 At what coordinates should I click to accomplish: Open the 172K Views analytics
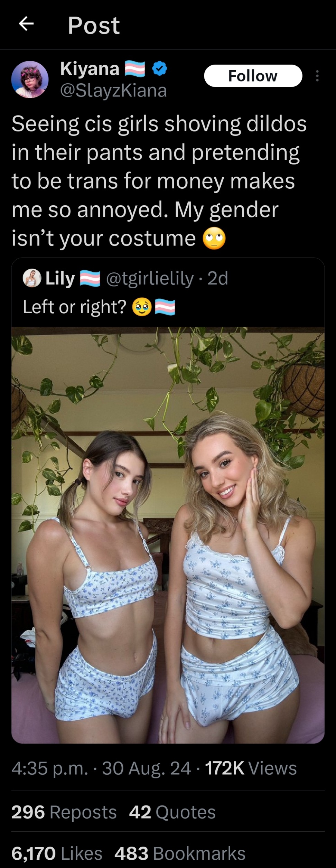click(x=251, y=768)
